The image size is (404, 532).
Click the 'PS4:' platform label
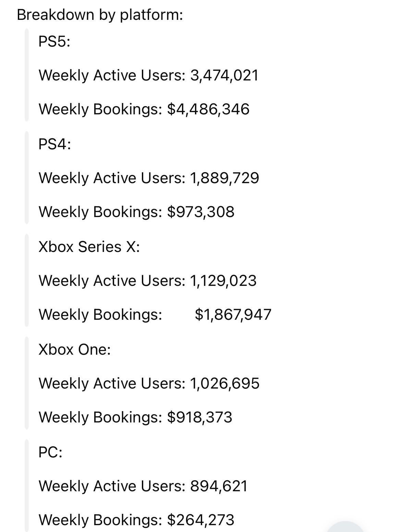click(x=54, y=144)
